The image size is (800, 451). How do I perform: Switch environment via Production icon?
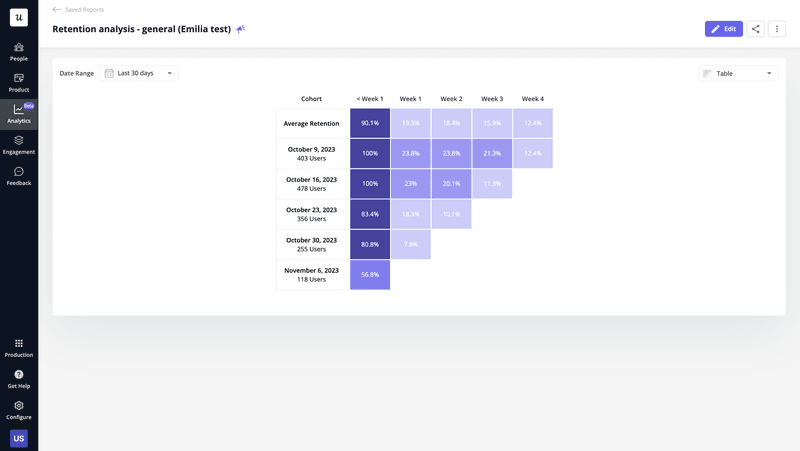[x=19, y=348]
